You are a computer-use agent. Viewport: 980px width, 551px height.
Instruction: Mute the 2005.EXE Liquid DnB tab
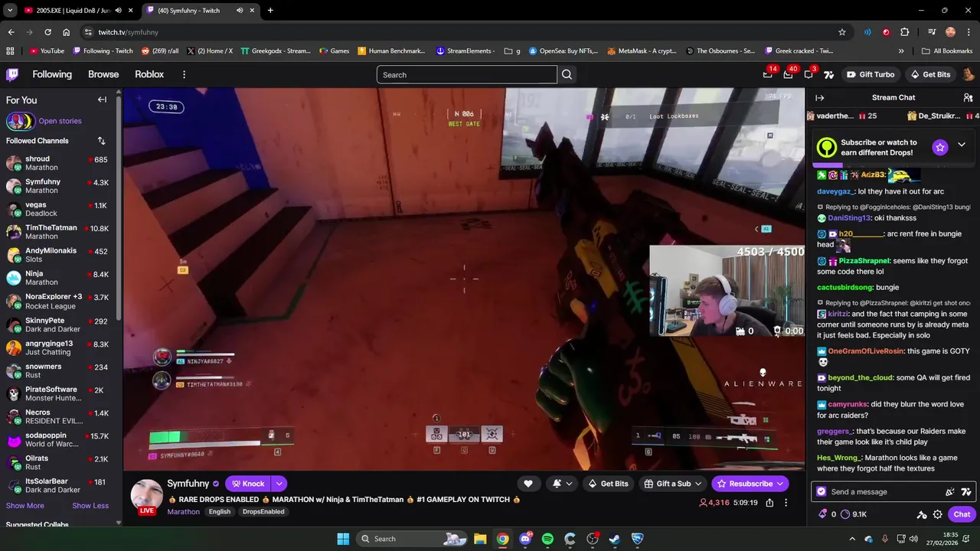click(118, 11)
